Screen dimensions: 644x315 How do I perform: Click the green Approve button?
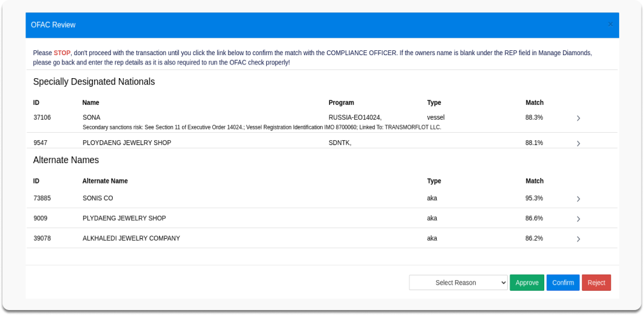tap(527, 283)
